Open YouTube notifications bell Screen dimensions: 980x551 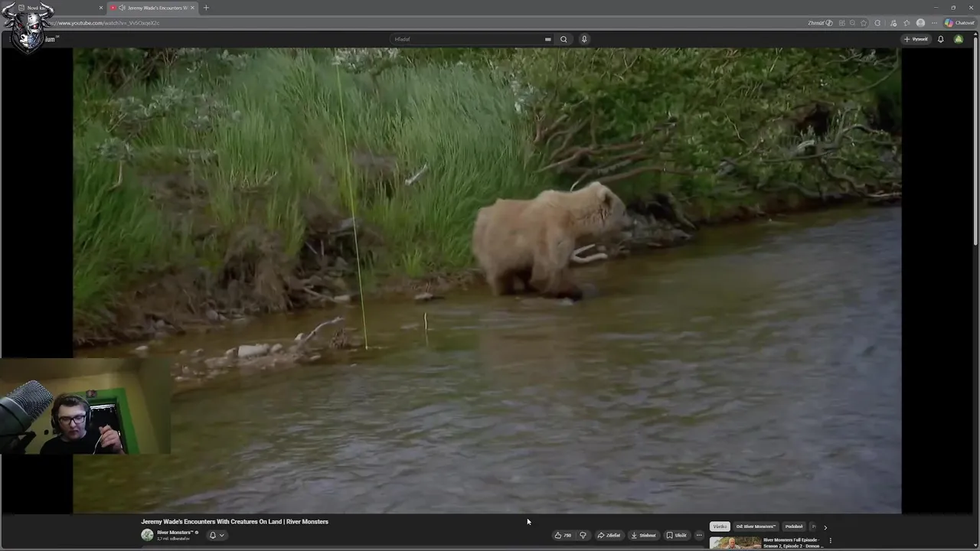click(941, 39)
